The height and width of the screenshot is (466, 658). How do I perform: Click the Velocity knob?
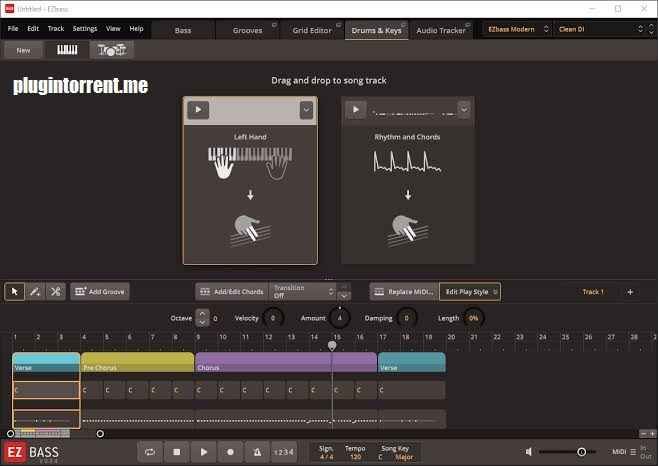tap(273, 318)
